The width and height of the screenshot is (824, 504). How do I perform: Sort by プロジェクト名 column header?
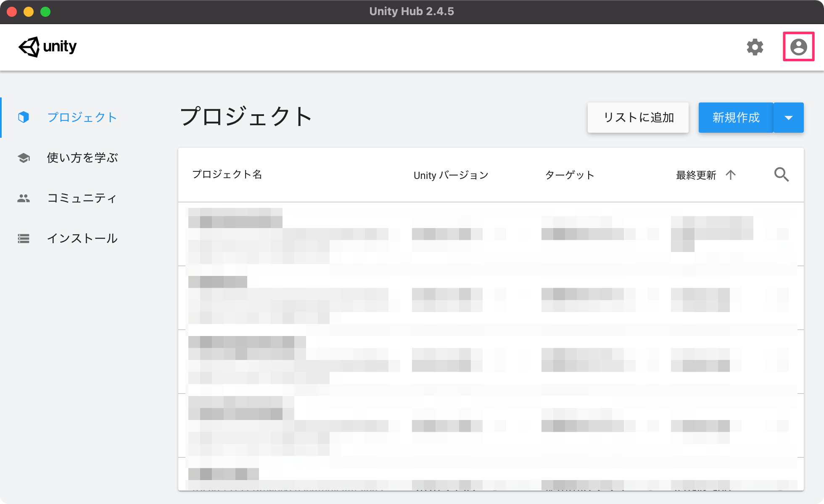[227, 174]
